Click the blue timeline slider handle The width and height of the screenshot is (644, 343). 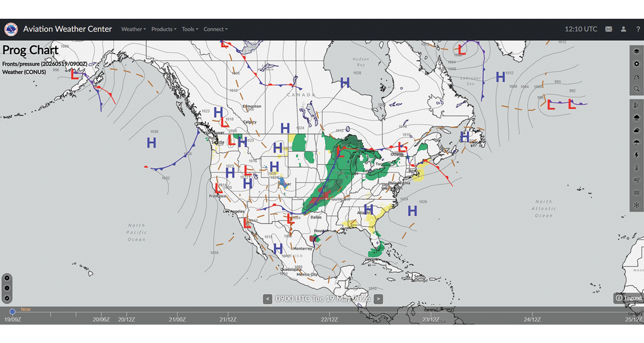[x=12, y=312]
